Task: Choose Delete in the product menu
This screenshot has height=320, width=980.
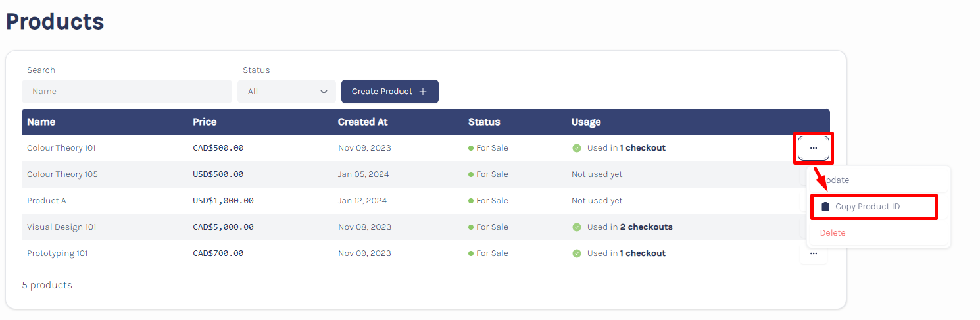Action: pyautogui.click(x=833, y=233)
